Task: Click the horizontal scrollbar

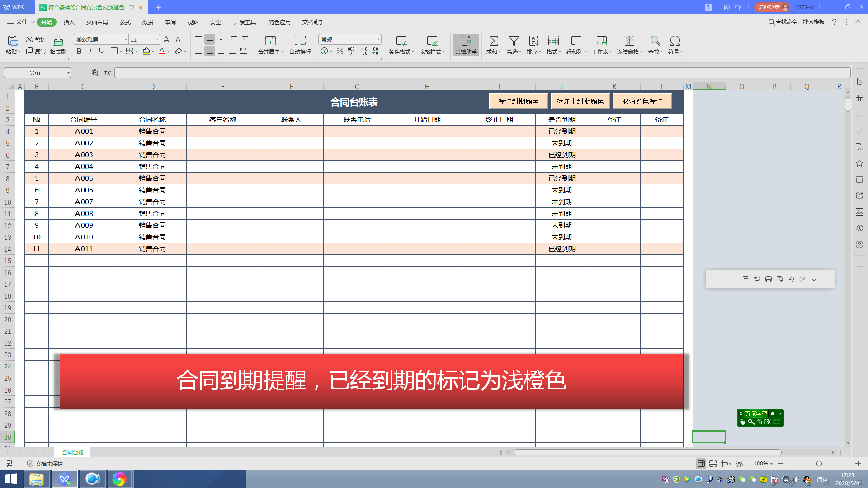Action: point(647,452)
